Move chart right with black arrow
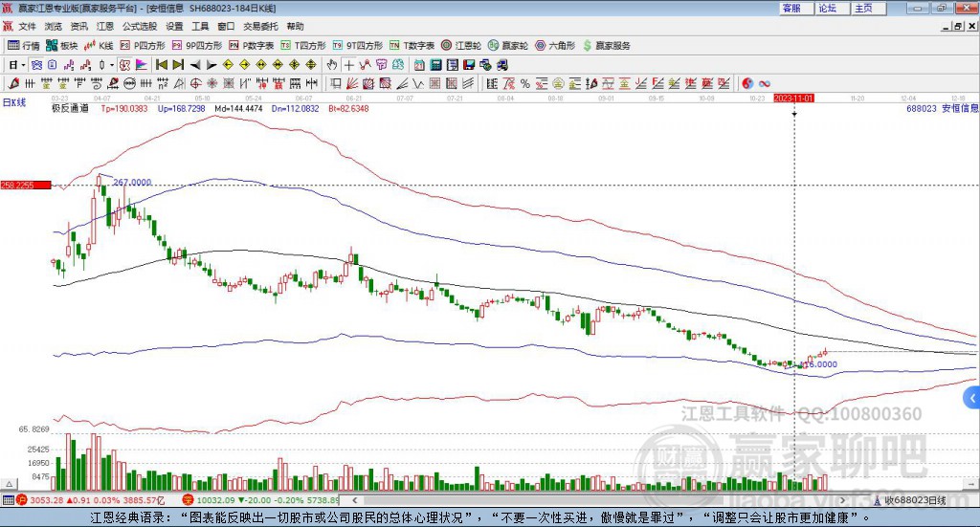This screenshot has width=980, height=527. (212, 65)
